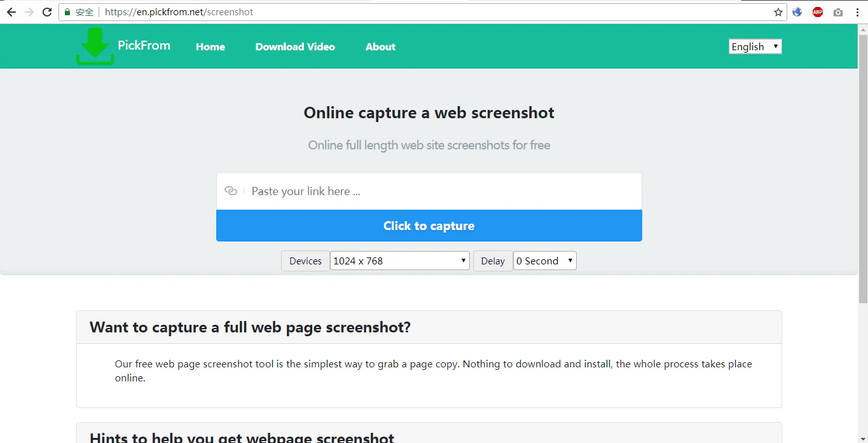
Task: Click the PickFrom download arrow logo
Action: tap(94, 46)
